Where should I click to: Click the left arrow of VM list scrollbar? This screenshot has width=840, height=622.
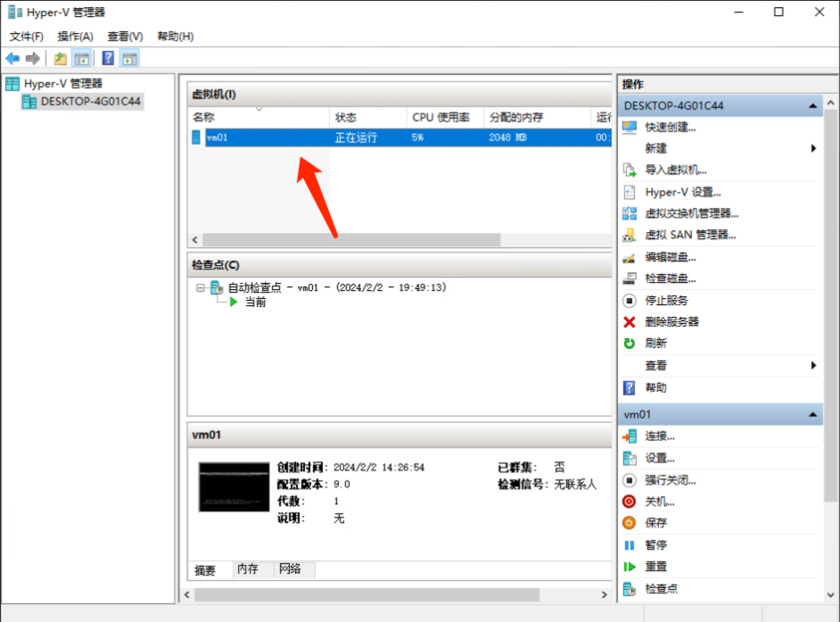(195, 240)
